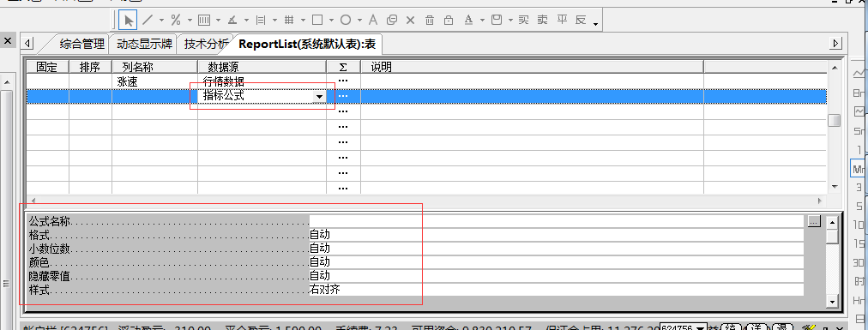Select the vertical period lines tool

click(204, 21)
